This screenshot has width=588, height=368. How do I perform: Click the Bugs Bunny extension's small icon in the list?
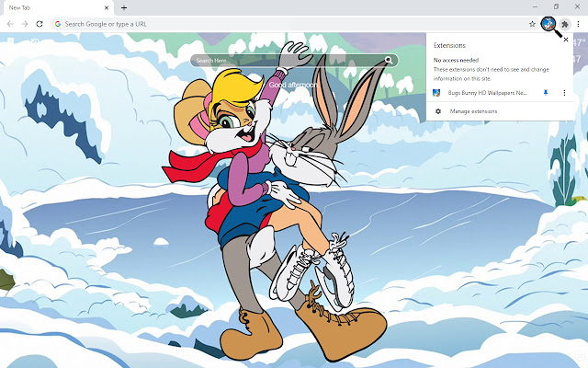[436, 93]
